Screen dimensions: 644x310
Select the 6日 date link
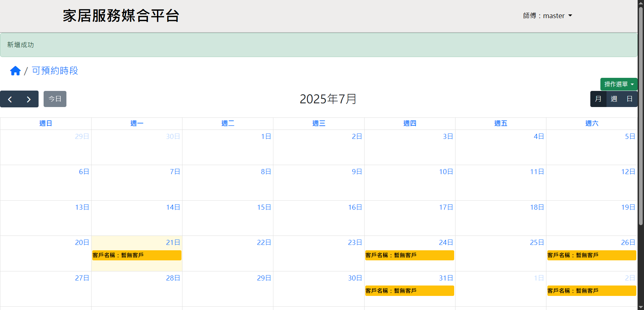(x=84, y=172)
